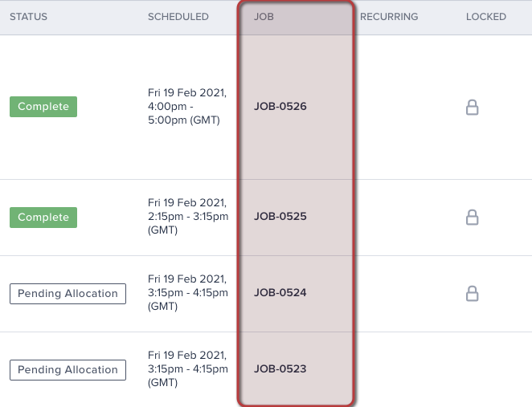The image size is (532, 407).
Task: Click Pending Allocation badge for JOB-0524
Action: point(68,293)
